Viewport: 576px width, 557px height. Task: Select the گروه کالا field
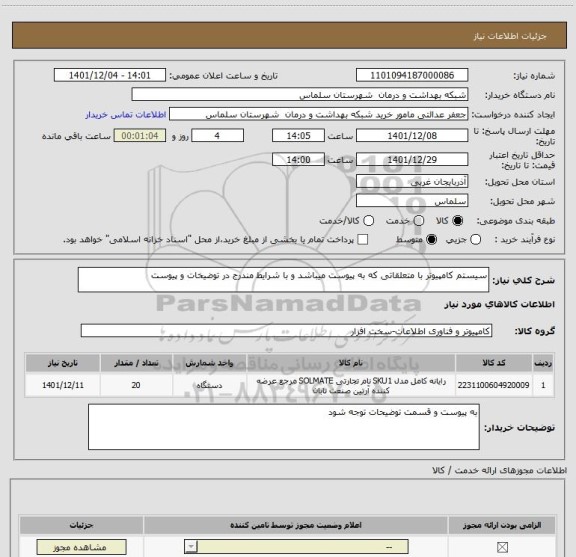pyautogui.click(x=286, y=331)
